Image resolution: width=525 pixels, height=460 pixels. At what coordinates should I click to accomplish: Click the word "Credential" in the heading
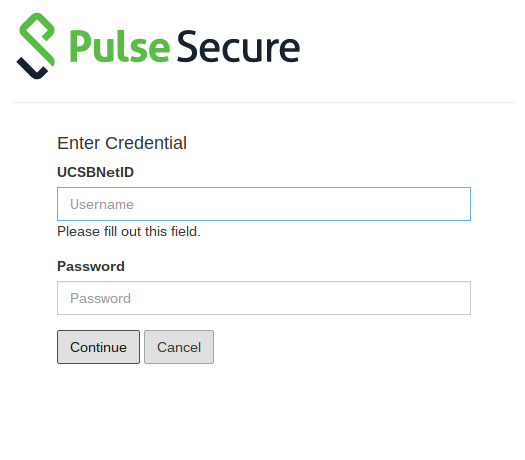point(146,143)
